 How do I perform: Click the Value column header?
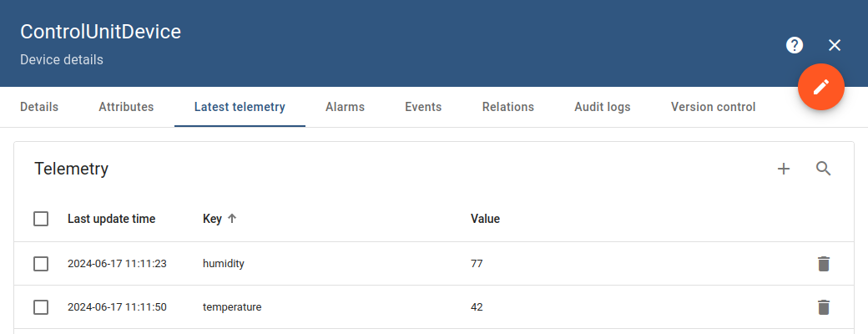[x=485, y=219]
